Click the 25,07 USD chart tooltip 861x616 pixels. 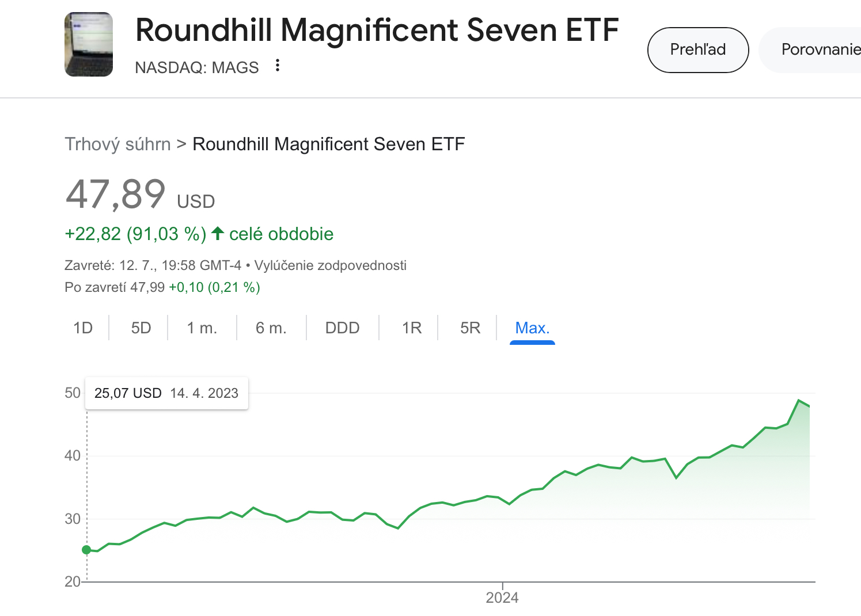(166, 393)
